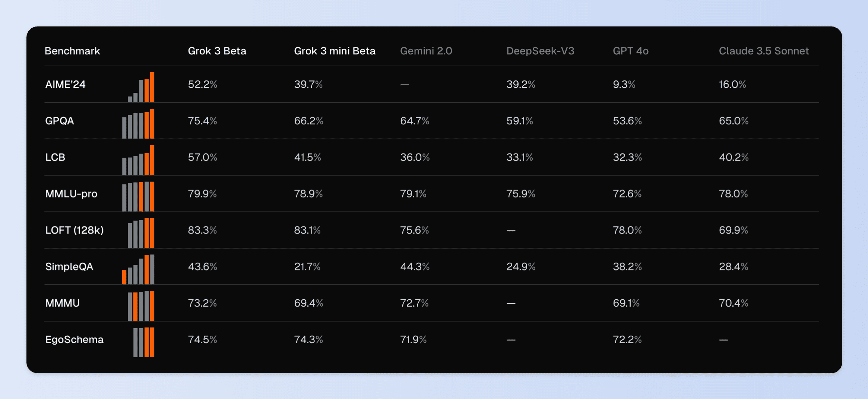
Task: Click the SimpleQA benchmark name
Action: [x=69, y=267]
